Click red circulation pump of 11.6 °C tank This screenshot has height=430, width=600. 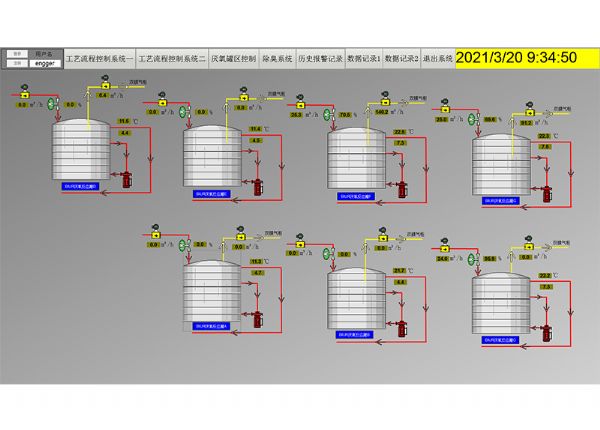[127, 180]
